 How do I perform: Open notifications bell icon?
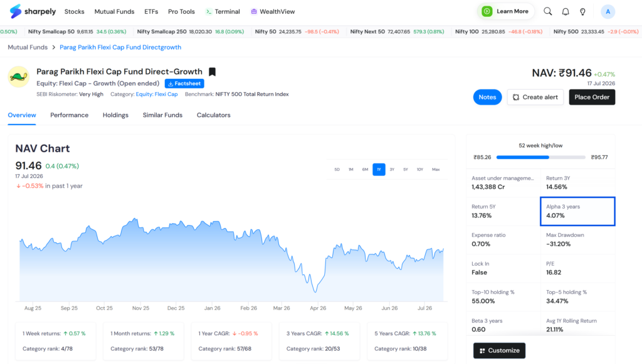[x=566, y=11]
